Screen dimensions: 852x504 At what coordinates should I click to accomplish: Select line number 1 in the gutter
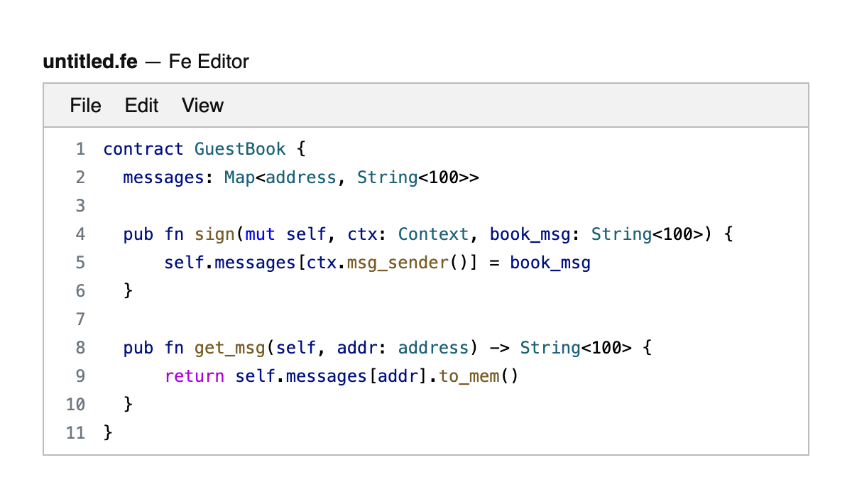tap(80, 149)
